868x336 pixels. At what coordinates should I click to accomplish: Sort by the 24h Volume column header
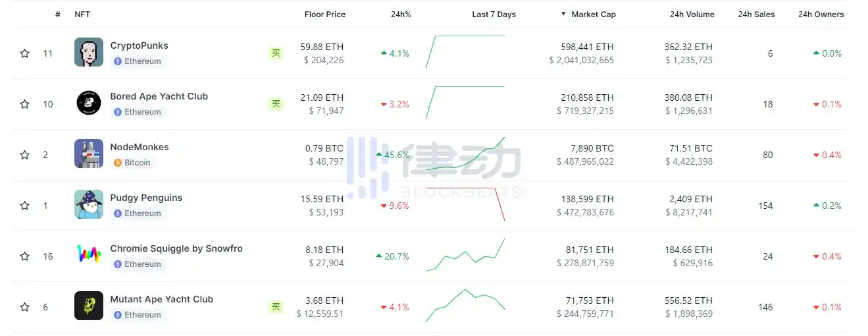pos(692,14)
